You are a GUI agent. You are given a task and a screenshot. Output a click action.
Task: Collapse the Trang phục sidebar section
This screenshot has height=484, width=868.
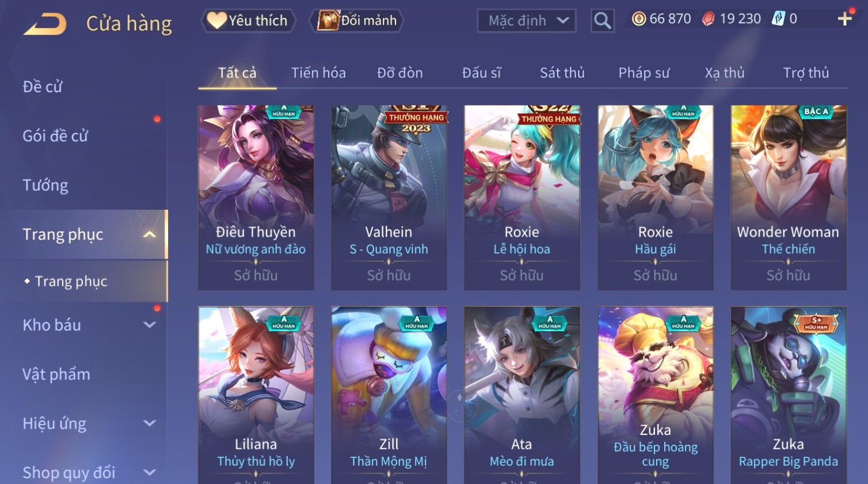point(149,235)
